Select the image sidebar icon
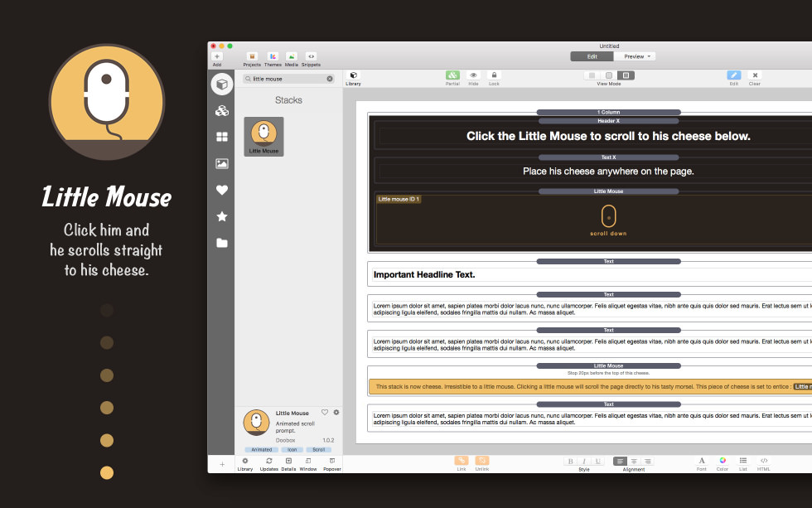 tap(222, 163)
